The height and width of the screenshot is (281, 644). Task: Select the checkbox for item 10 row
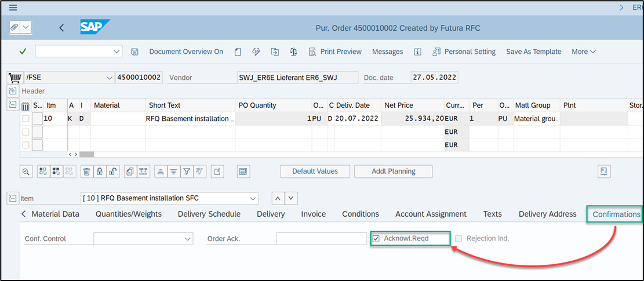26,119
